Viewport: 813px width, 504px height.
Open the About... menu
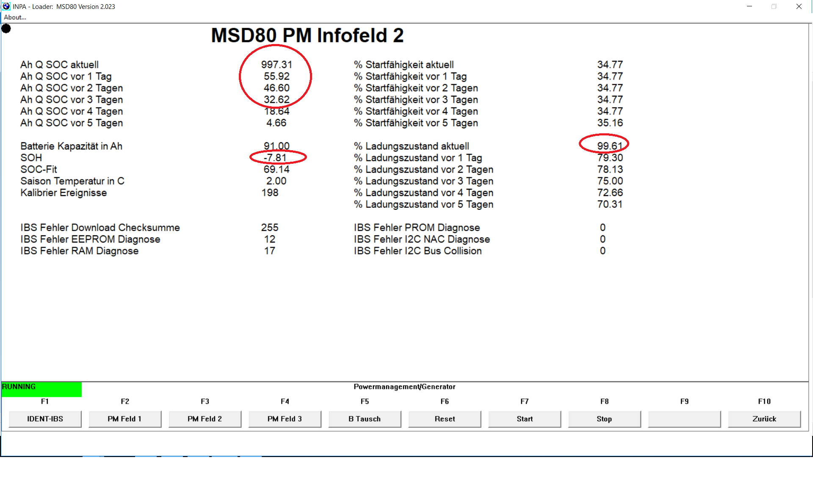[x=15, y=17]
